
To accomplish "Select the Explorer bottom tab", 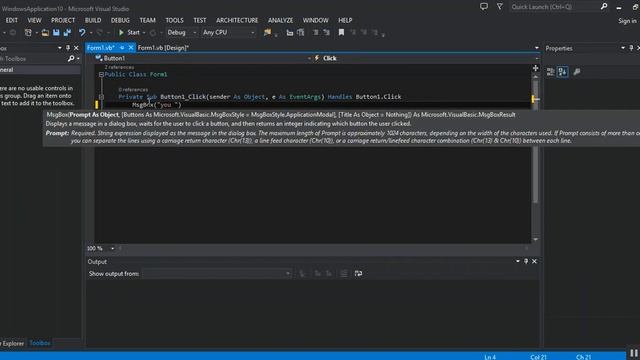I will 12,343.
